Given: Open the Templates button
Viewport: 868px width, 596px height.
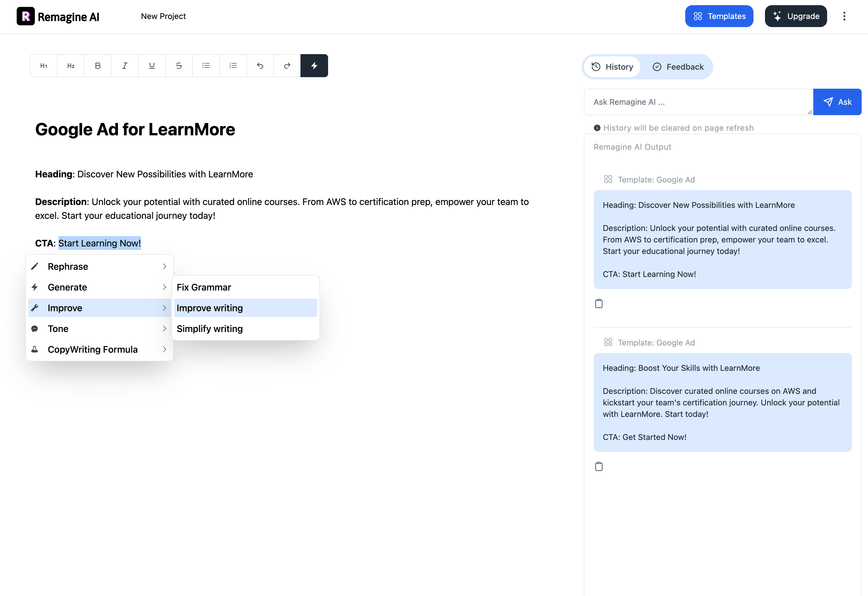Looking at the screenshot, I should tap(719, 16).
